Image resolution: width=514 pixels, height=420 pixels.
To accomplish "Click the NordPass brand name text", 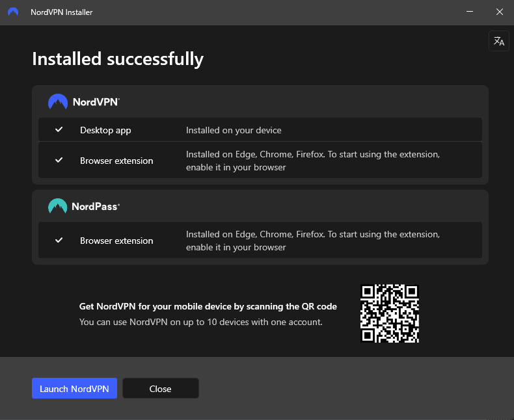I will pos(95,207).
